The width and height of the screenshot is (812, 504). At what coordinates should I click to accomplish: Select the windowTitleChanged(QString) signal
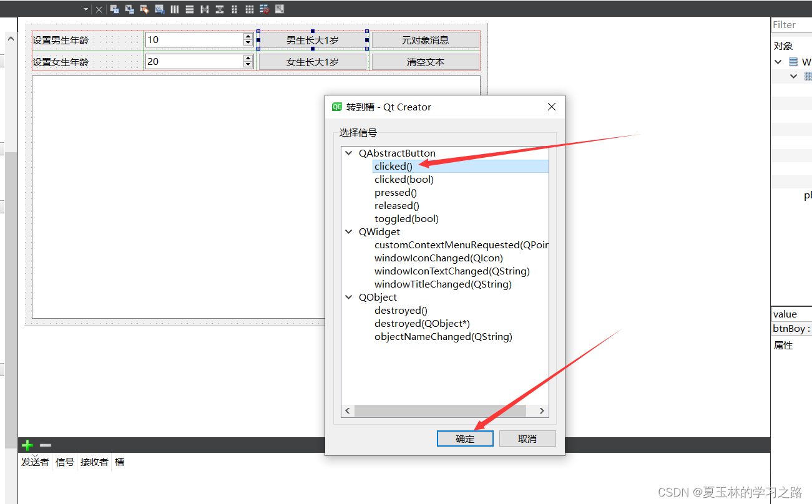click(443, 284)
